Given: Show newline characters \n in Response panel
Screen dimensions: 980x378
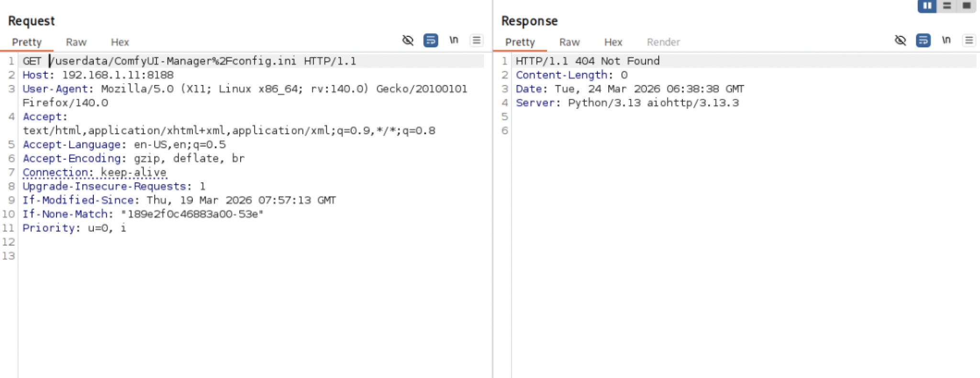Looking at the screenshot, I should [946, 40].
